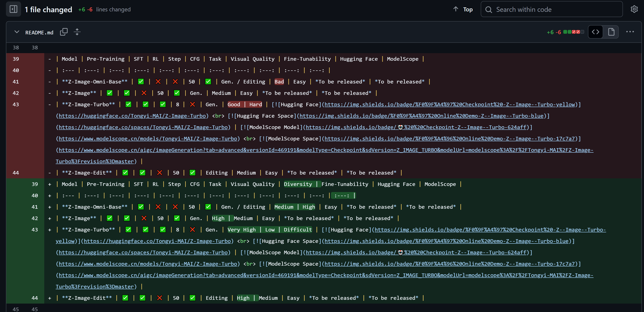The height and width of the screenshot is (312, 644).
Task: Open removed huggingface.co/Tongyi-MAI/Z-Image-Turbo link
Action: 132,116
